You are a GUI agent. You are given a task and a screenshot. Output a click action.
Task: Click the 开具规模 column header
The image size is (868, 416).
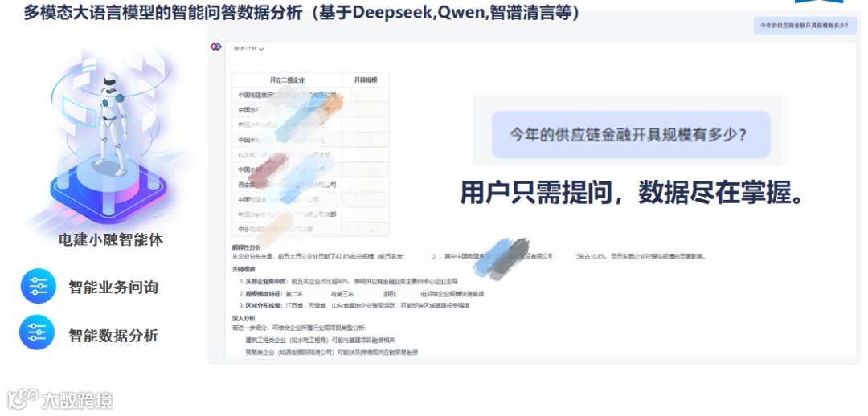click(366, 80)
